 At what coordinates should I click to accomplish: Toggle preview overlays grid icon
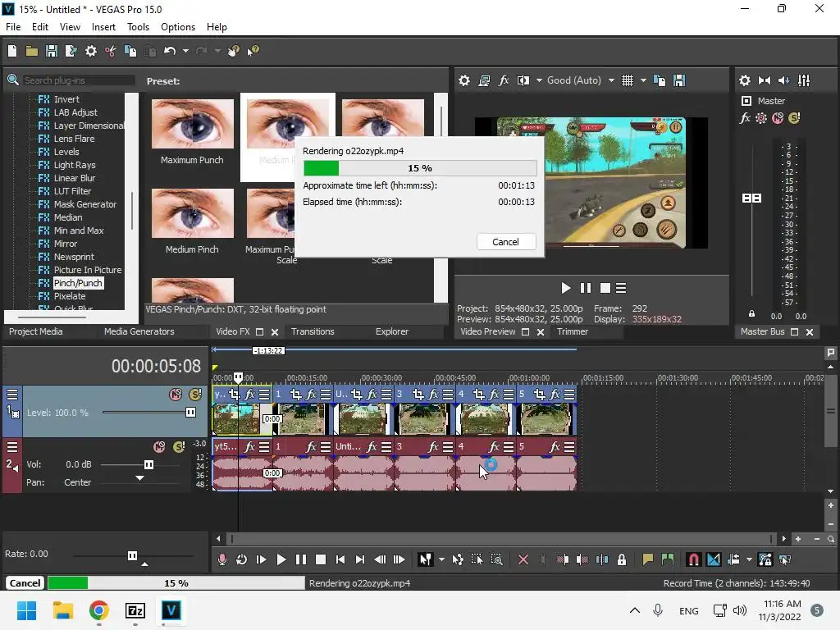(628, 80)
